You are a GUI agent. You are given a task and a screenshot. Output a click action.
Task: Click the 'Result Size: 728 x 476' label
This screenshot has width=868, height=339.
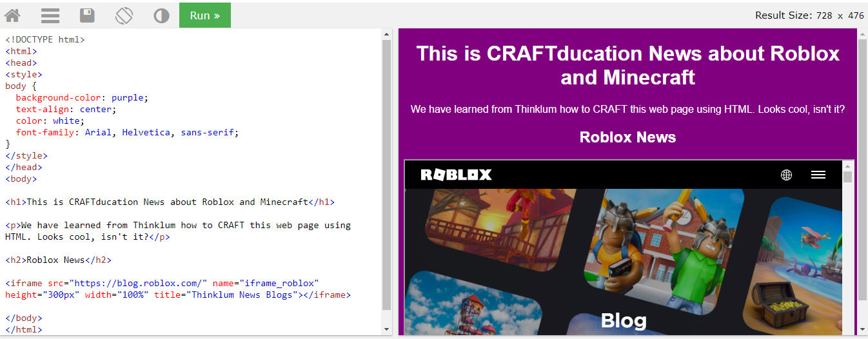pyautogui.click(x=809, y=15)
